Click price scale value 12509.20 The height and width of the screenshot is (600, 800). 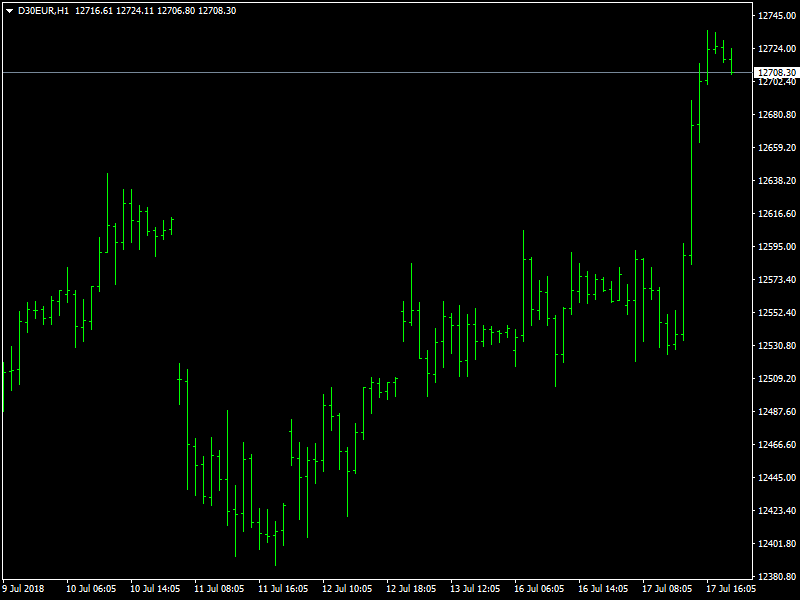777,379
